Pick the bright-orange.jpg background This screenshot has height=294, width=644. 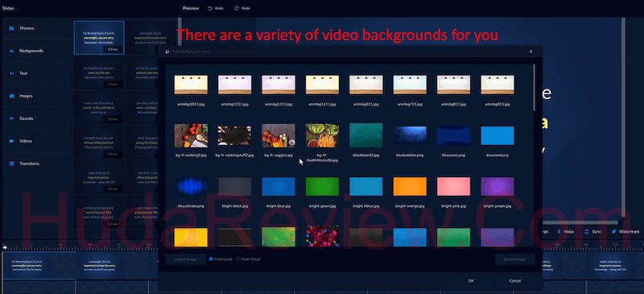pyautogui.click(x=410, y=187)
